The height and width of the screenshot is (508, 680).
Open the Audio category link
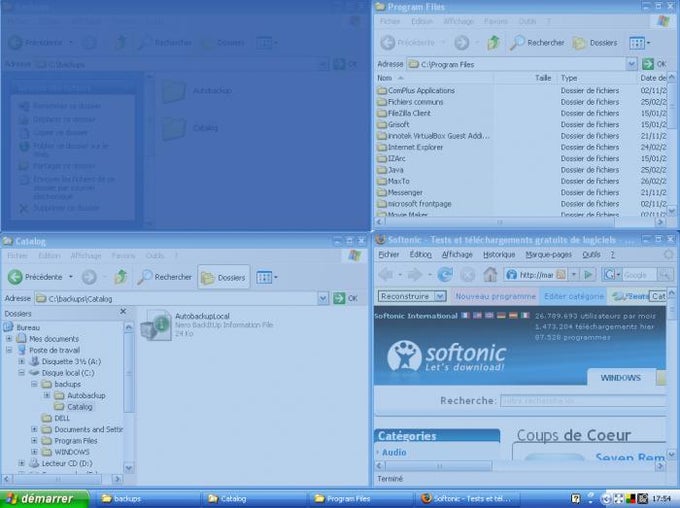(x=394, y=452)
